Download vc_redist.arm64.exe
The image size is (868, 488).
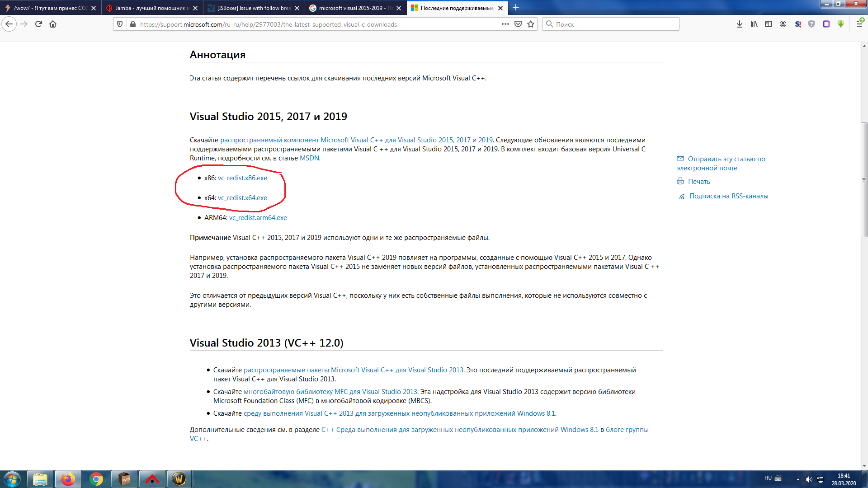(258, 218)
